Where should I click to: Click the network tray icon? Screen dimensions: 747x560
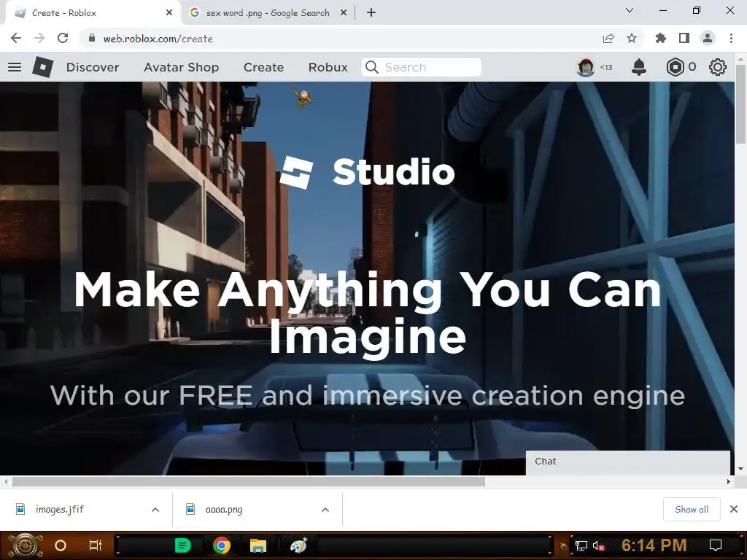pyautogui.click(x=581, y=545)
